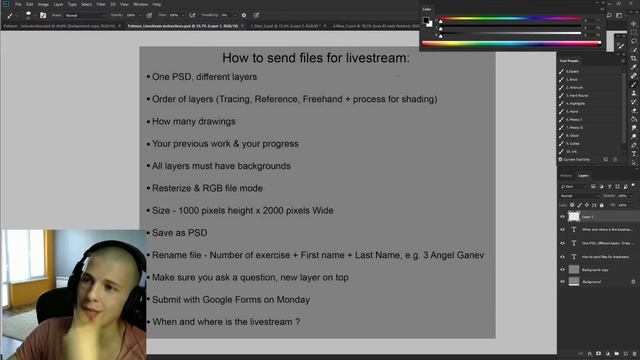640x360 pixels.
Task: Open the Layer menu
Action: (x=58, y=4)
